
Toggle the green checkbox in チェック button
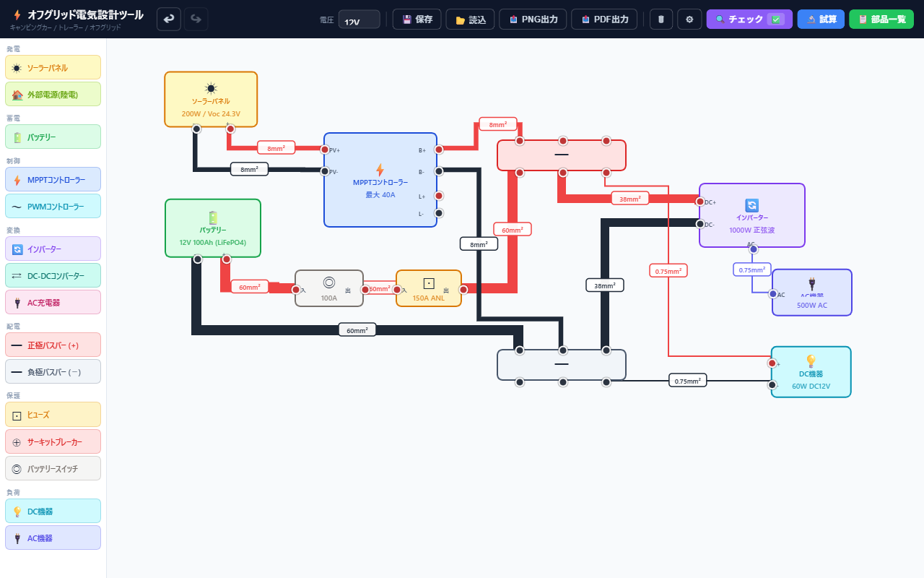pos(776,20)
